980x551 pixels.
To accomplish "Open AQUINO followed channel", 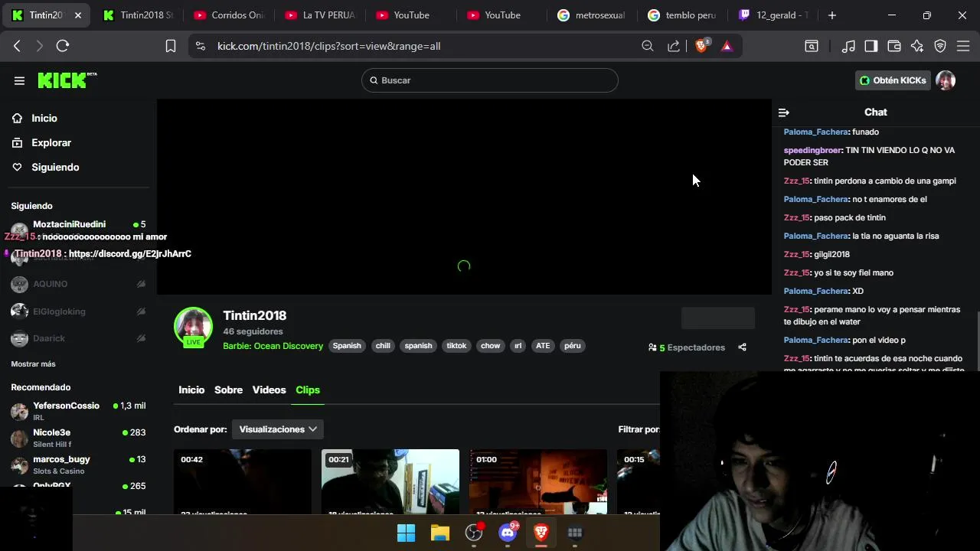I will (x=78, y=284).
